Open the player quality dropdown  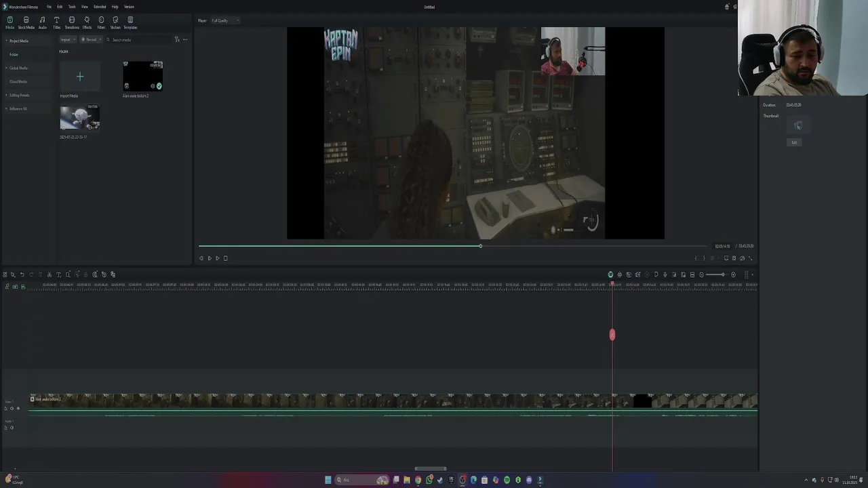pyautogui.click(x=225, y=20)
